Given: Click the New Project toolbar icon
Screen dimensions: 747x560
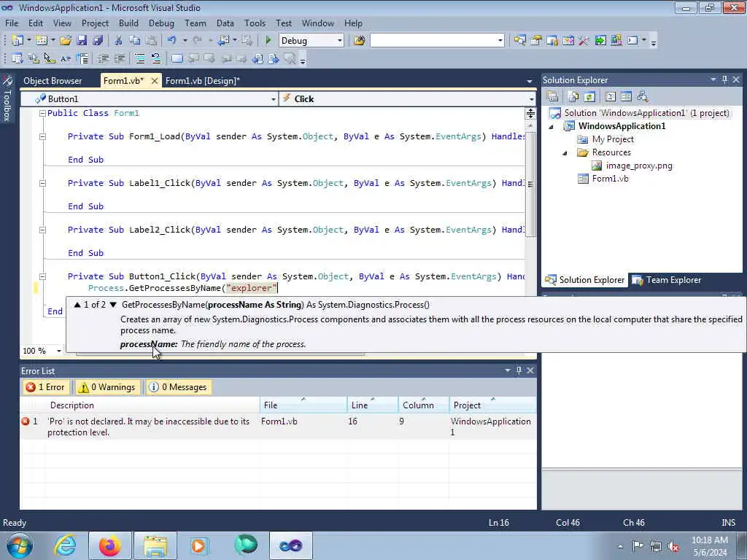Looking at the screenshot, I should tap(18, 41).
